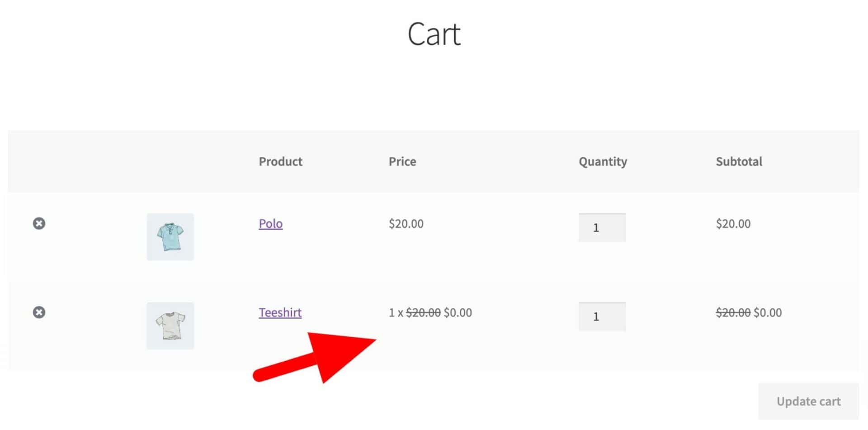Follow the Polo product link

[271, 223]
